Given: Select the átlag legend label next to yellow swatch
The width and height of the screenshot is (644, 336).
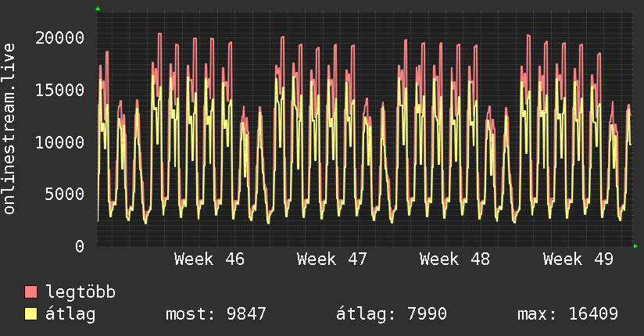Looking at the screenshot, I should [x=70, y=314].
